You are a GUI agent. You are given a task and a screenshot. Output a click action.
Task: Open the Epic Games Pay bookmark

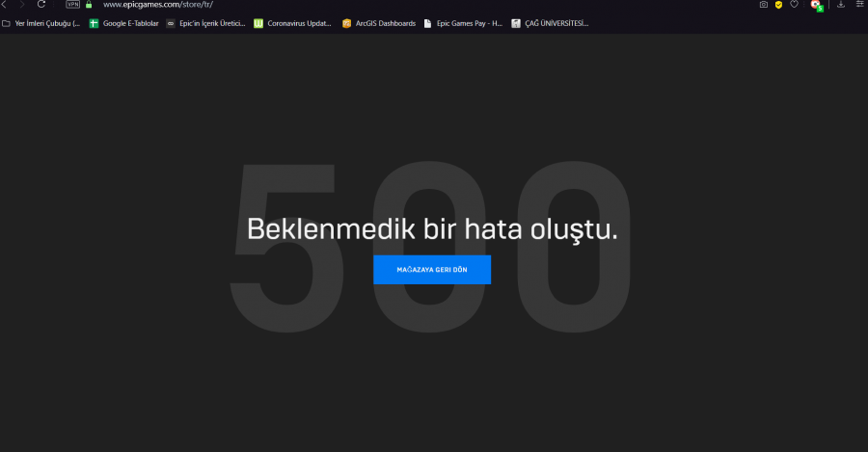[463, 23]
